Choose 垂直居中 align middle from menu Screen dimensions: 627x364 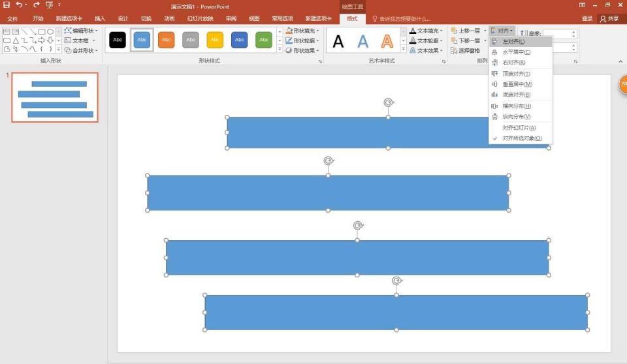pyautogui.click(x=517, y=84)
